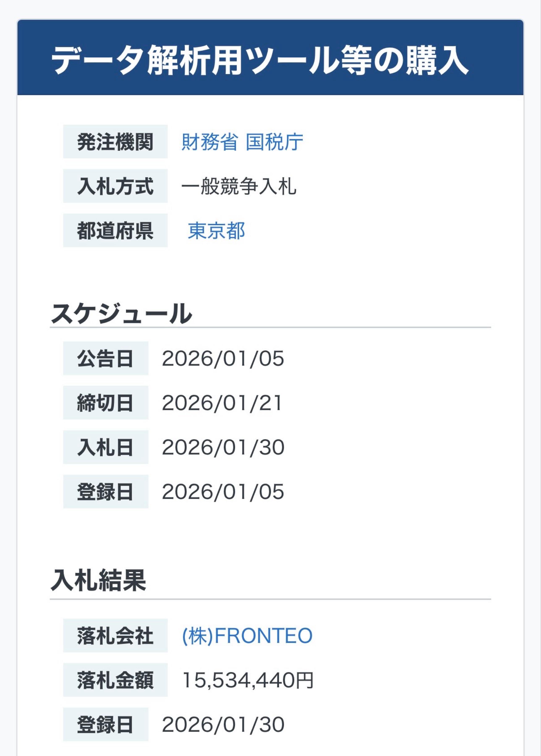Click the スケジュール section heading
The height and width of the screenshot is (756, 541).
[x=121, y=314]
